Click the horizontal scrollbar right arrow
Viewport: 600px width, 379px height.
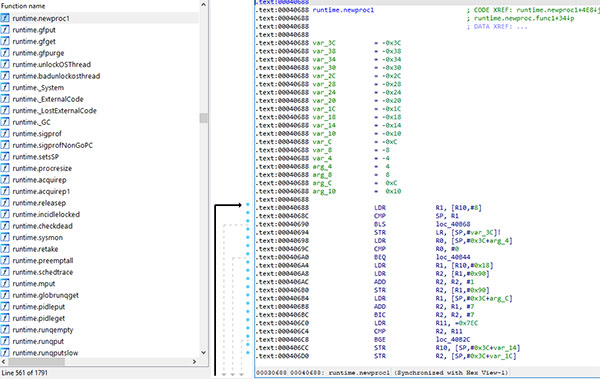coord(194,361)
